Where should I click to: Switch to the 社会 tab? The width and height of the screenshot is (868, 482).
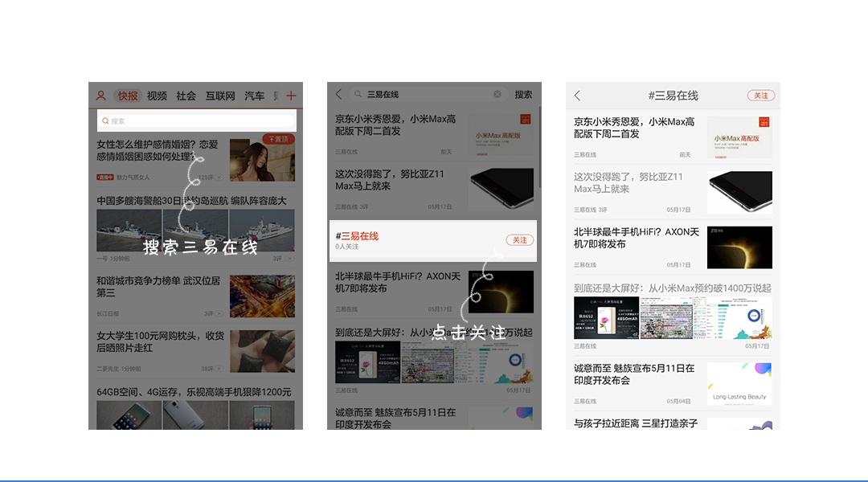tap(186, 96)
